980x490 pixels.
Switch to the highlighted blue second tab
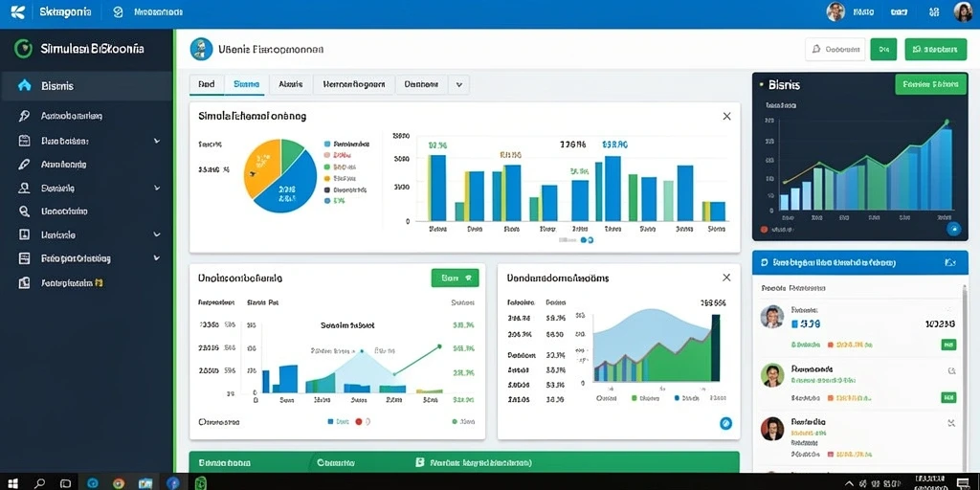(x=247, y=84)
